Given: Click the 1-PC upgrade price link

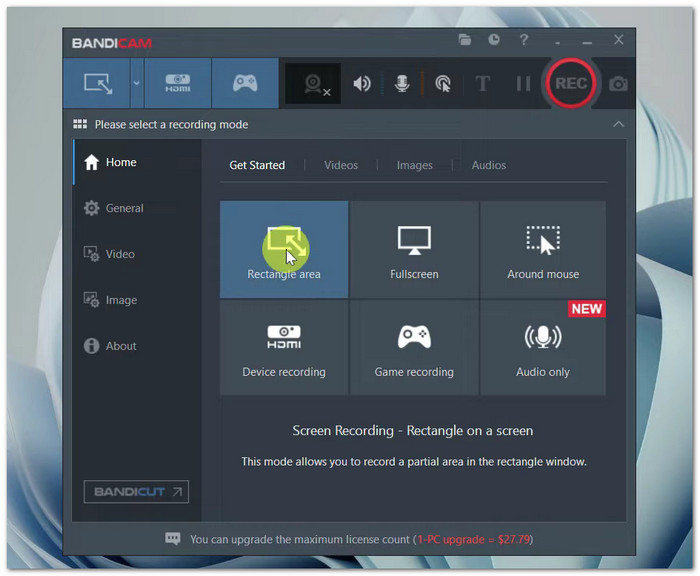Looking at the screenshot, I should coord(474,539).
